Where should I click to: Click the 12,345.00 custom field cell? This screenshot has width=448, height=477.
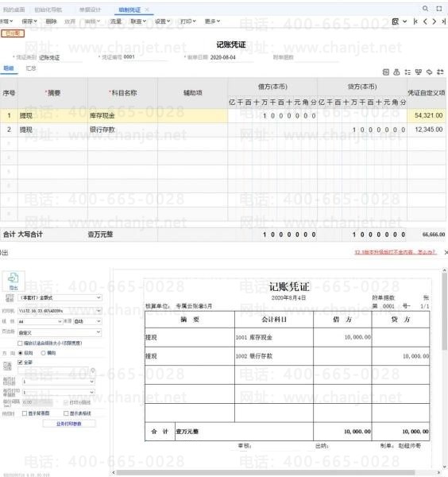427,130
